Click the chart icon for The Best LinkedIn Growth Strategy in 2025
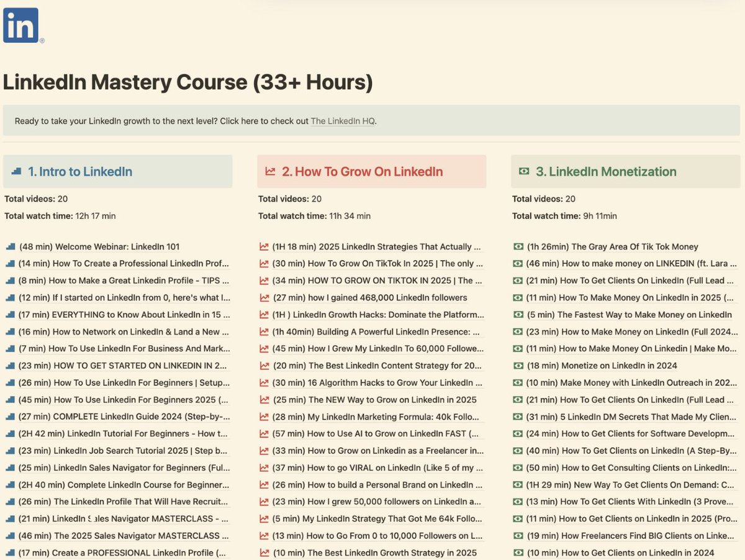745x560 pixels. tap(264, 553)
